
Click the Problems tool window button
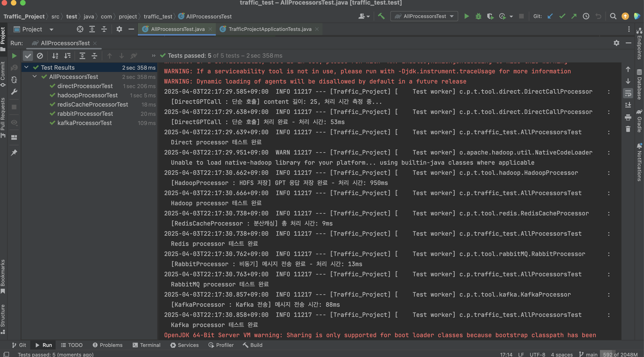click(x=108, y=345)
